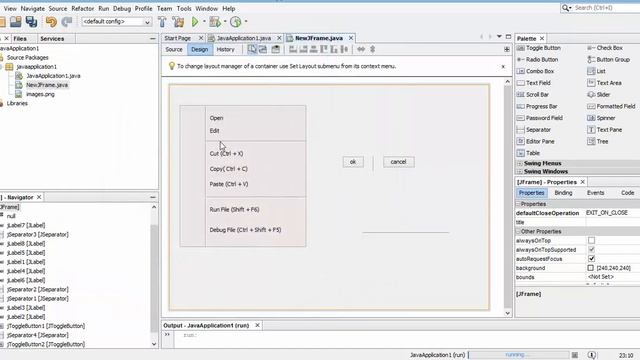Enable Selection Mode in the designer toolbar
The width and height of the screenshot is (640, 360).
pos(252,49)
